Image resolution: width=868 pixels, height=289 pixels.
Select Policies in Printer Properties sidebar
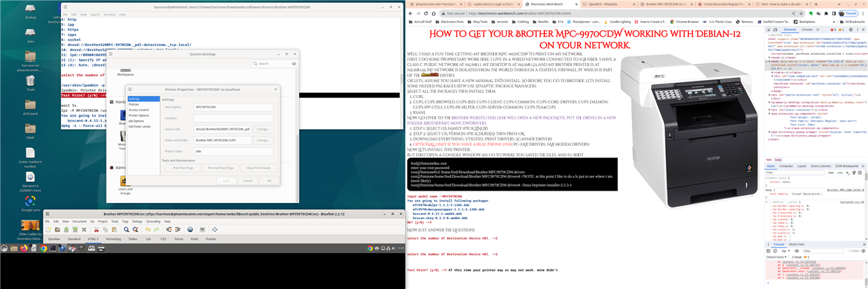click(134, 104)
